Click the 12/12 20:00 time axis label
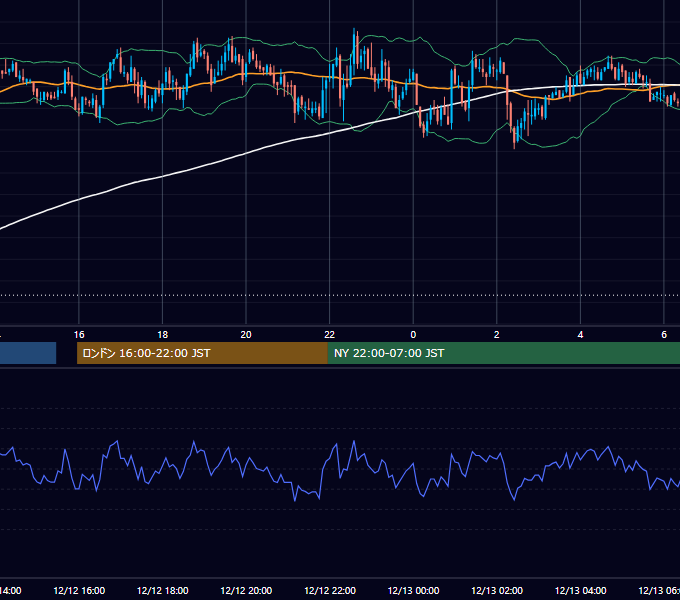This screenshot has height=600, width=680. [x=246, y=590]
